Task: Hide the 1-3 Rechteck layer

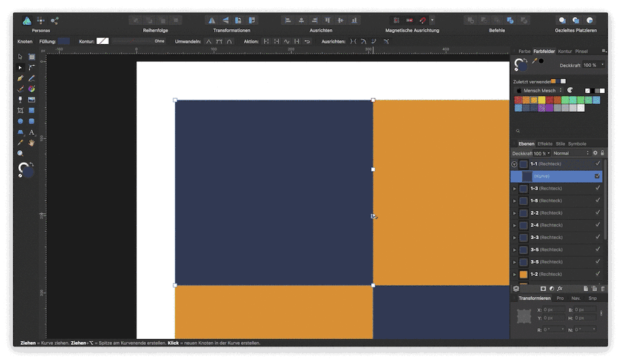Action: click(597, 188)
